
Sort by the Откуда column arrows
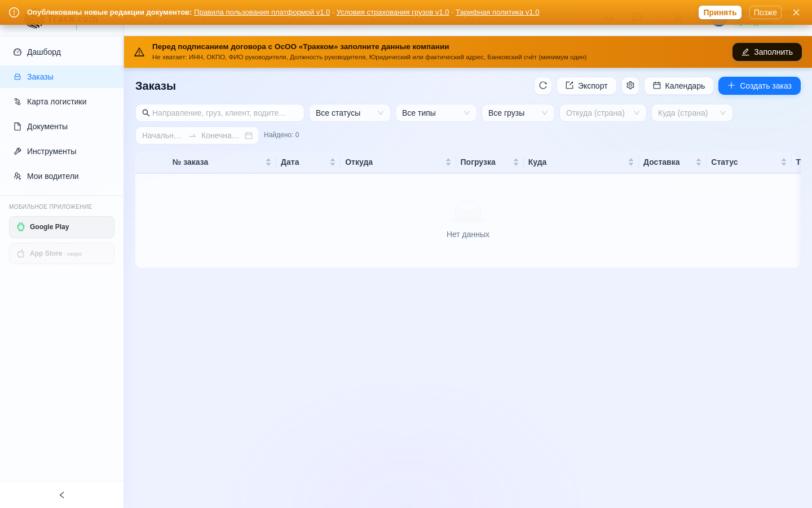(448, 162)
